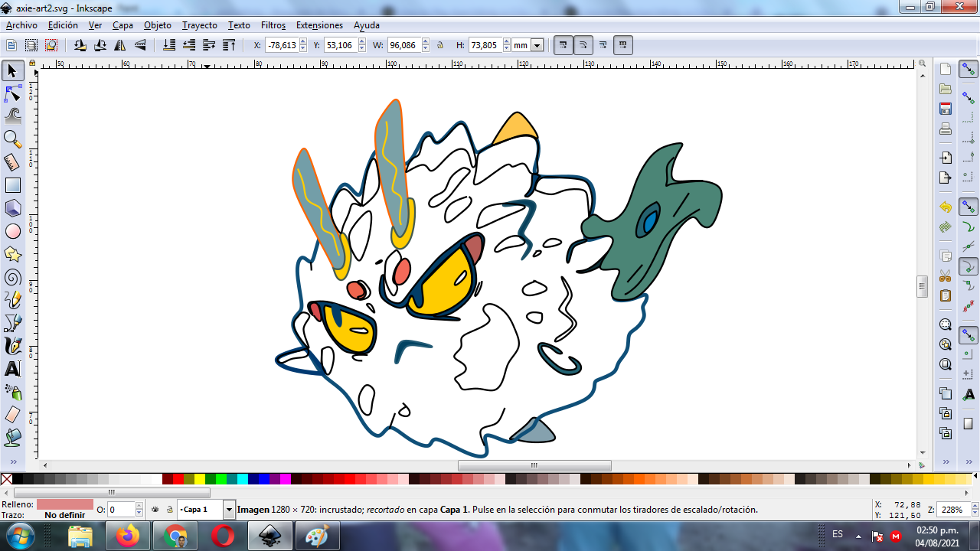The height and width of the screenshot is (551, 980).
Task: Raise selection one step
Action: tap(209, 45)
